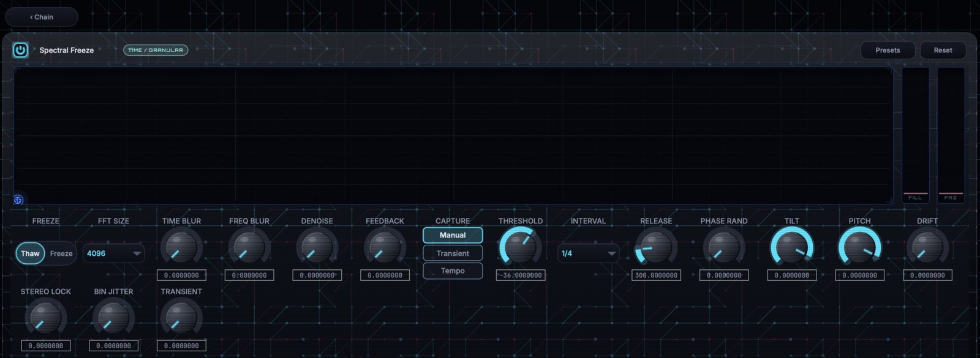Click the Threshold -36 value field
Screen dimensions: 980x358
point(521,275)
